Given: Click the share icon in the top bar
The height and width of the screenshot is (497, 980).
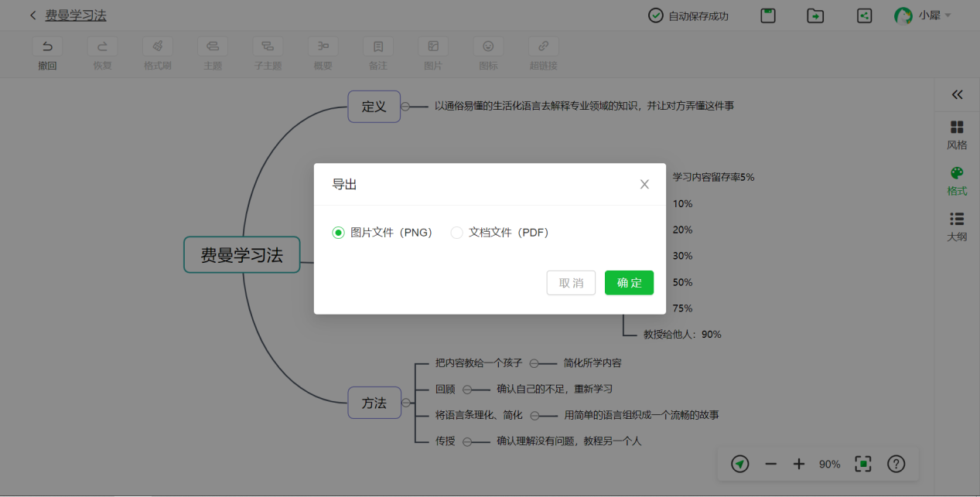Looking at the screenshot, I should [x=864, y=15].
